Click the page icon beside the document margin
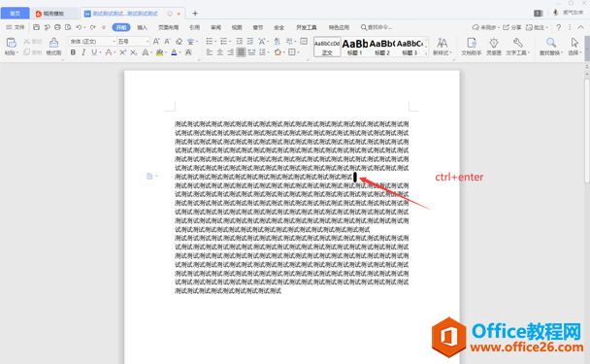Image resolution: width=590 pixels, height=364 pixels. 149,176
